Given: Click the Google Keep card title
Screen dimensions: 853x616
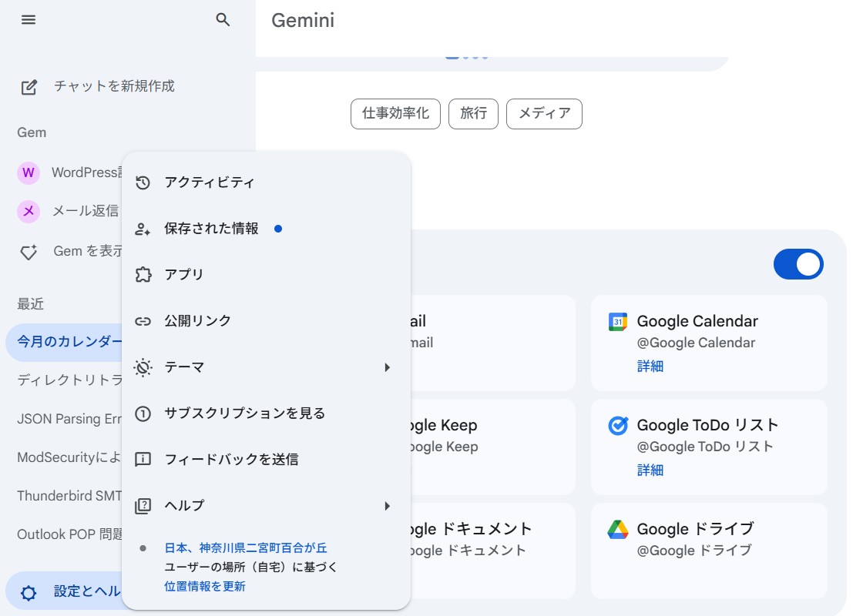Looking at the screenshot, I should click(x=443, y=425).
